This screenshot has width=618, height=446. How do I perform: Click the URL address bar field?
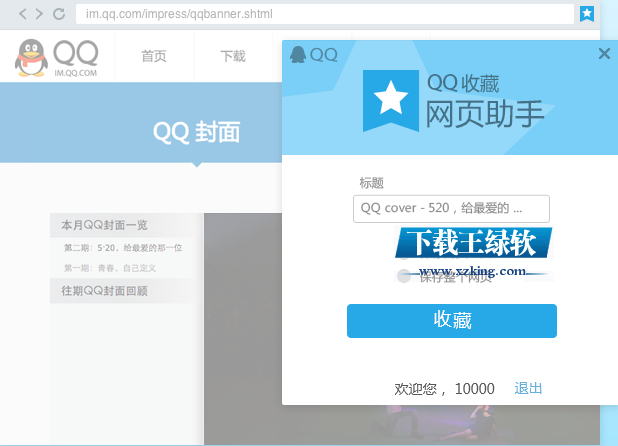[325, 14]
